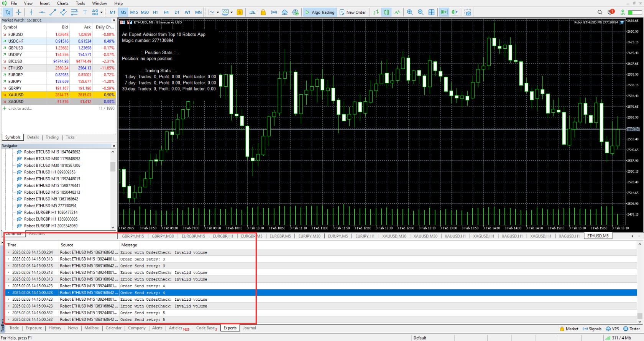Click the New Order button
The image size is (644, 341).
click(x=352, y=12)
